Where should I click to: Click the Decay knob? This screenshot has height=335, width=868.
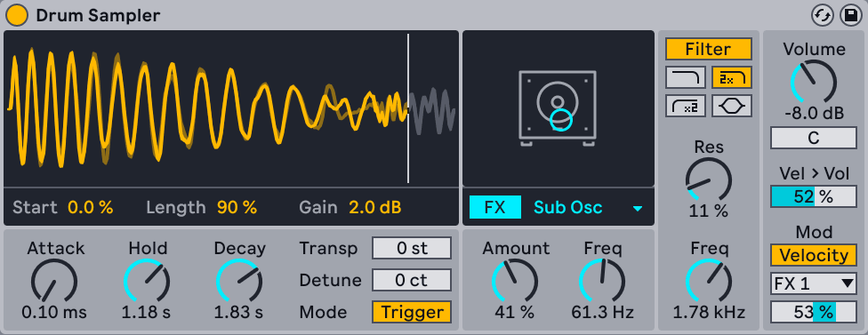click(239, 281)
